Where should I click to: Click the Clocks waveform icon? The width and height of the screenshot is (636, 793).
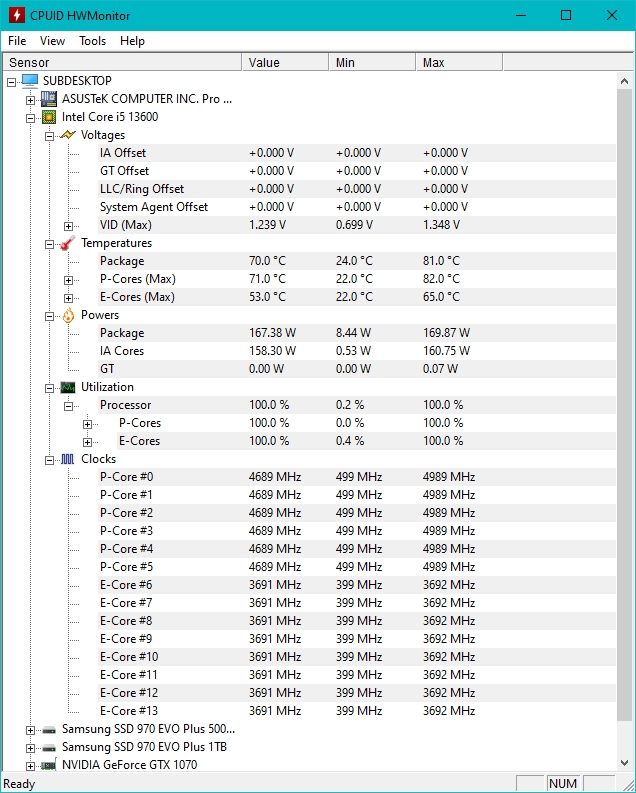pyautogui.click(x=68, y=459)
